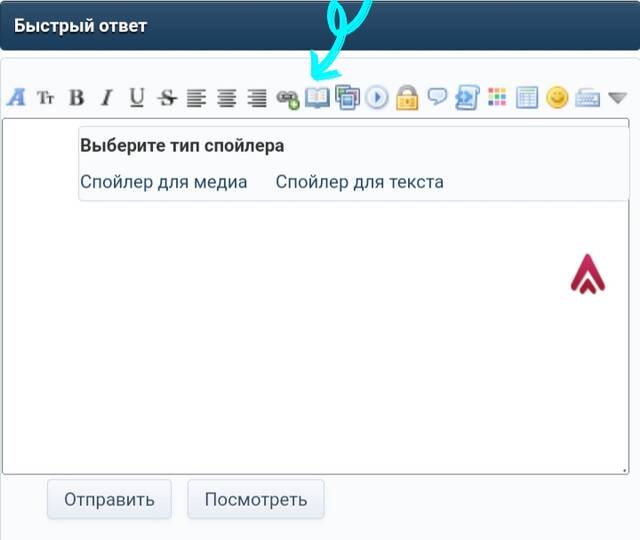
Task: Open the font family picker icon
Action: 16,98
